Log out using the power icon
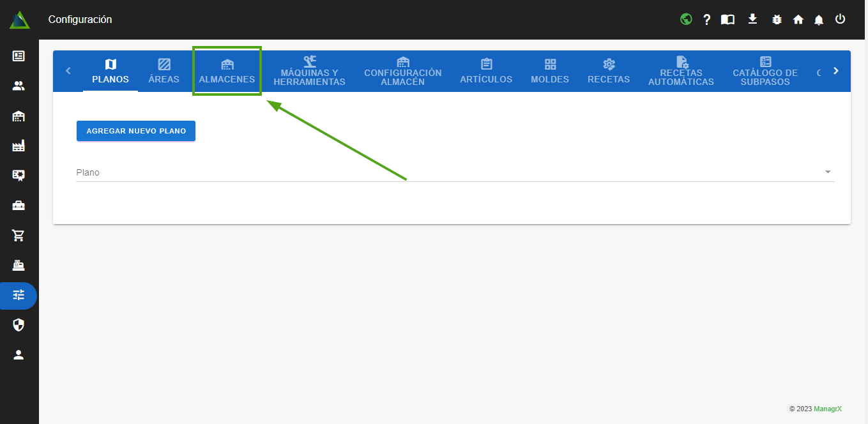The width and height of the screenshot is (868, 424). [x=840, y=19]
